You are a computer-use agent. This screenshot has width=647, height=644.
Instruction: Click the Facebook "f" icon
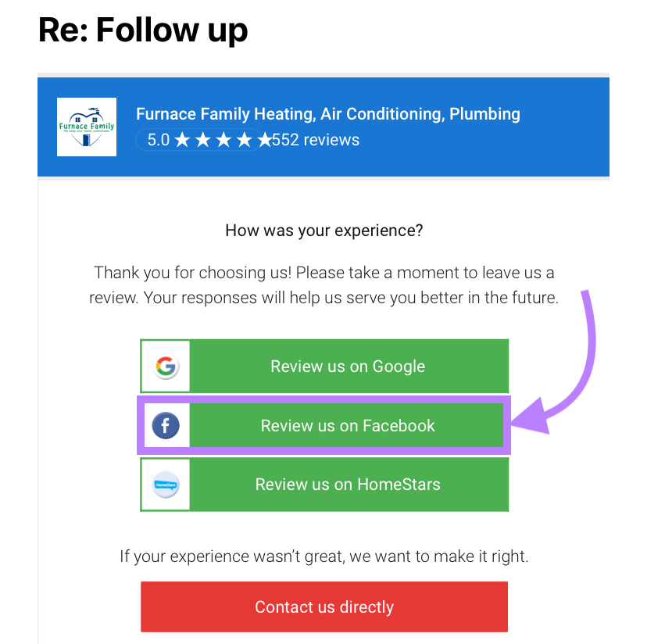(x=166, y=425)
